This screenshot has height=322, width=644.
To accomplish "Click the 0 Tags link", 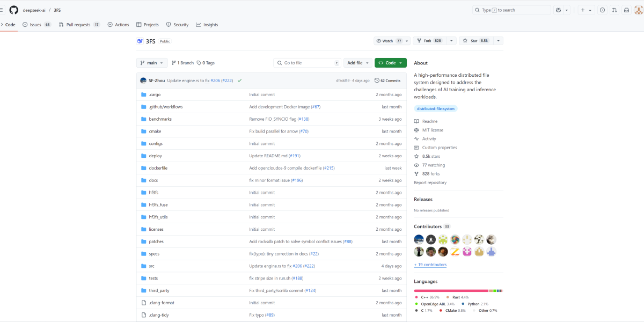I will [206, 63].
